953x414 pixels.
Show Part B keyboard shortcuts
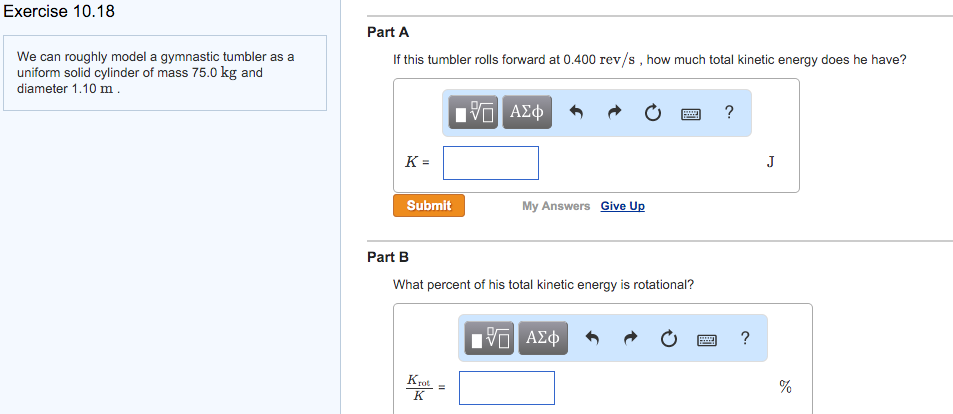tap(706, 339)
